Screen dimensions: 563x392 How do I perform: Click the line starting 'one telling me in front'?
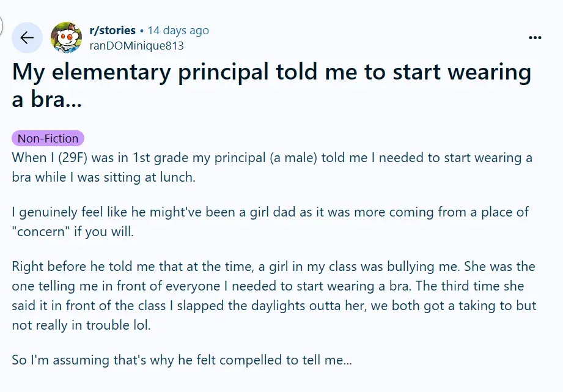pyautogui.click(x=268, y=286)
